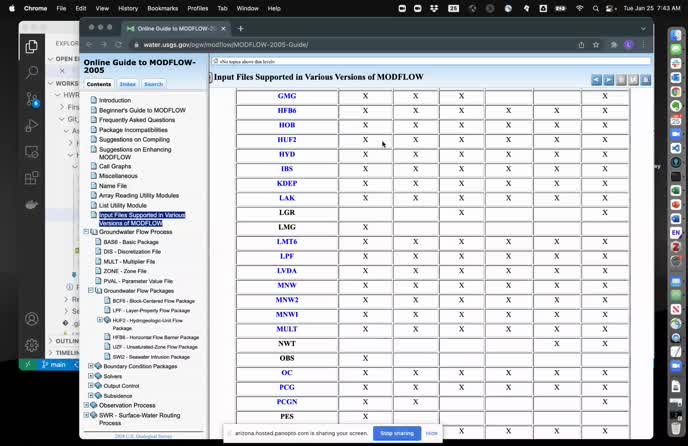Viewport: 688px width, 446px height.
Task: Click the Docker whale icon in sidebar
Action: [32, 204]
